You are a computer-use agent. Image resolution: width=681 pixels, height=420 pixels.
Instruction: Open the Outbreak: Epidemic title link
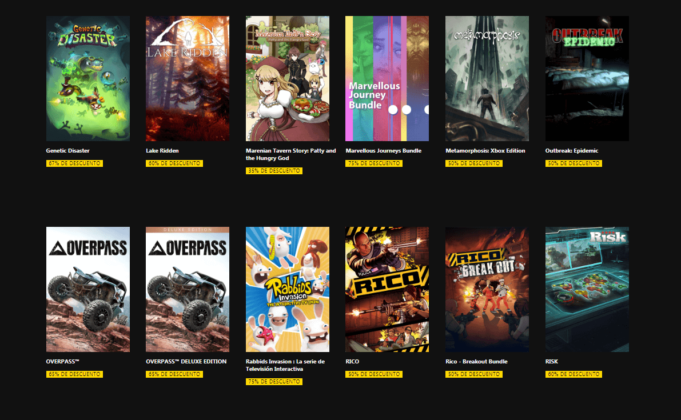(572, 151)
